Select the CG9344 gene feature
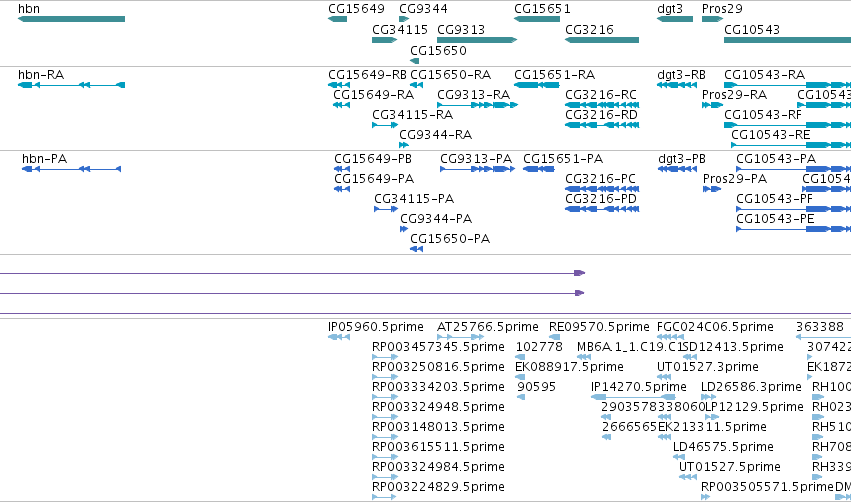The height and width of the screenshot is (502, 851). point(404,19)
